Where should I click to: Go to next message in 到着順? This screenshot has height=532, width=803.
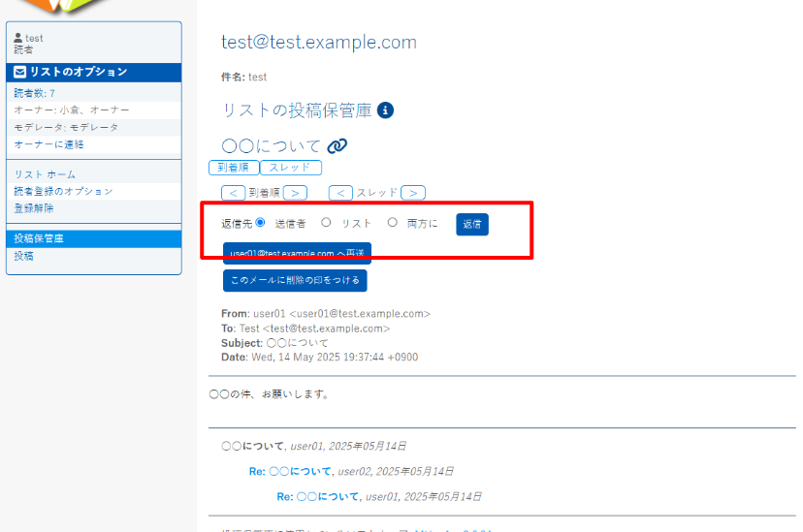click(295, 193)
